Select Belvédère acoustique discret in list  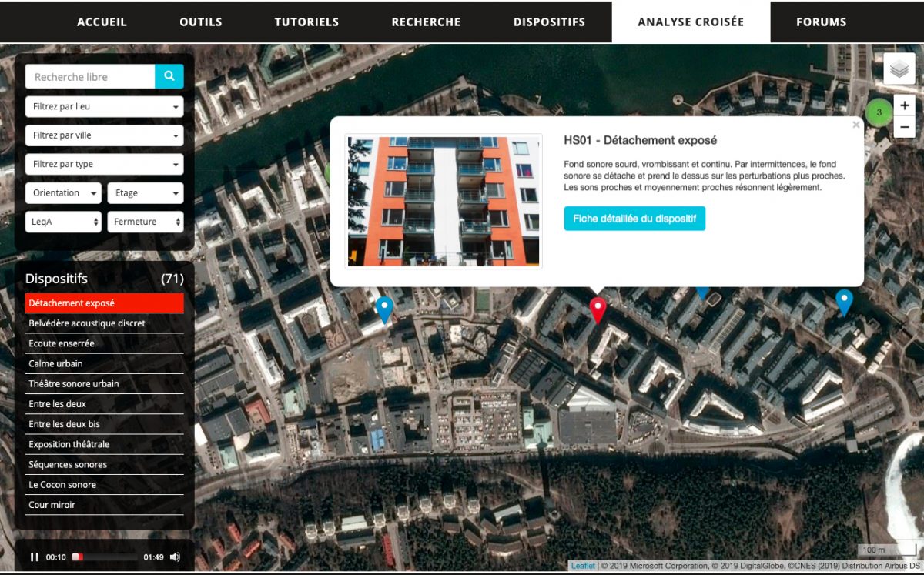[x=87, y=323]
